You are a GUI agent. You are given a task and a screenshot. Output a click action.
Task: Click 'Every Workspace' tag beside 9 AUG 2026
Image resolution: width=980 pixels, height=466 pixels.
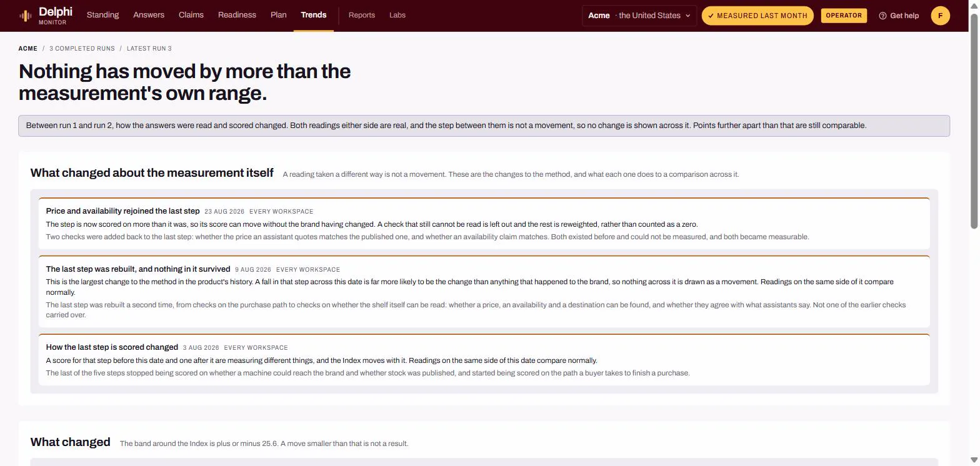pyautogui.click(x=308, y=270)
